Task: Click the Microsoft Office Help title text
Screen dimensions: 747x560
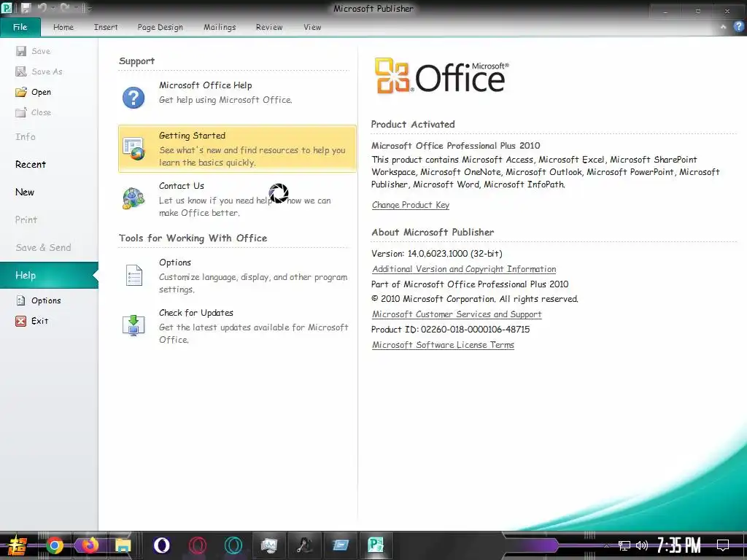Action: point(205,85)
